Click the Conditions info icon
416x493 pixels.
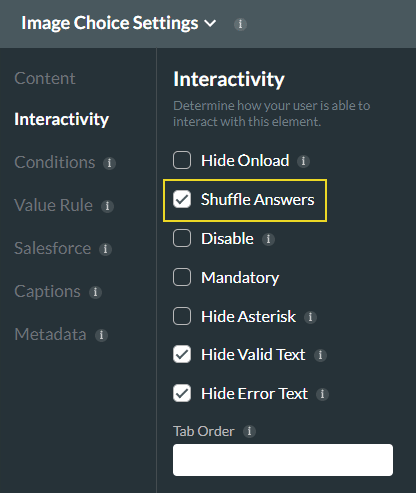click(109, 163)
